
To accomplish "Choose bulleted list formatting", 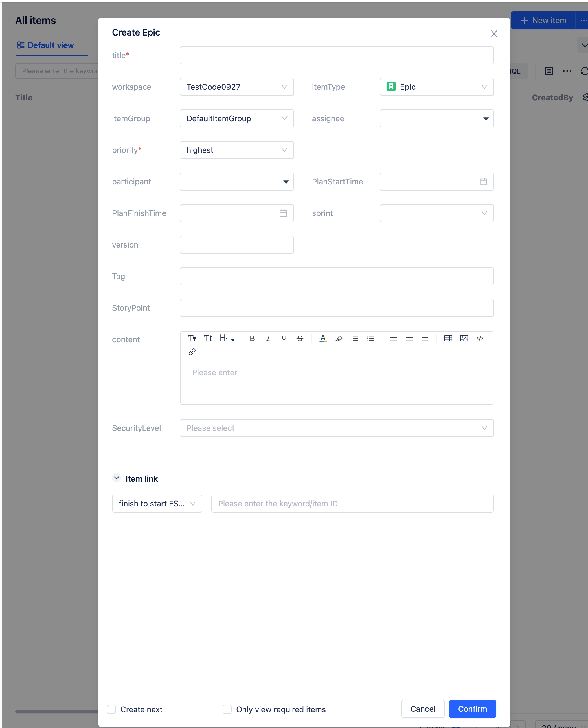I will click(x=354, y=338).
